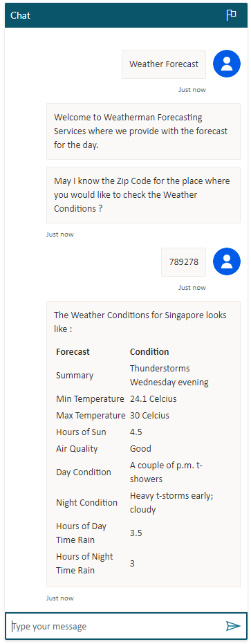Click The Weather Conditions for Singapore text
This screenshot has width=251, height=644.
coord(140,322)
